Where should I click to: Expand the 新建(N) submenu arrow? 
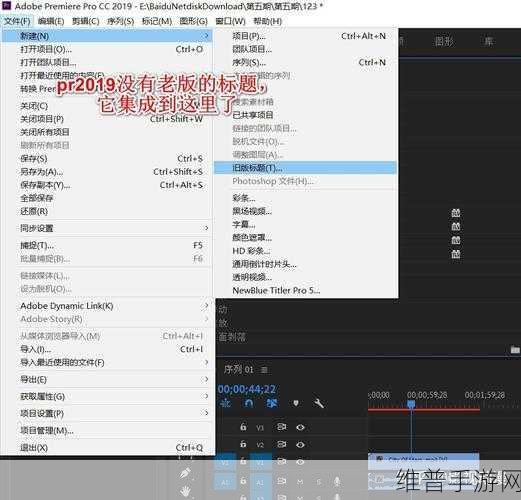point(207,36)
